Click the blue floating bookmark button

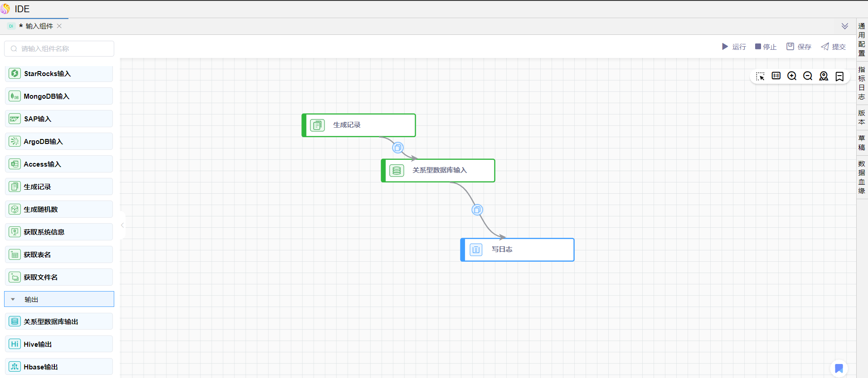click(839, 368)
